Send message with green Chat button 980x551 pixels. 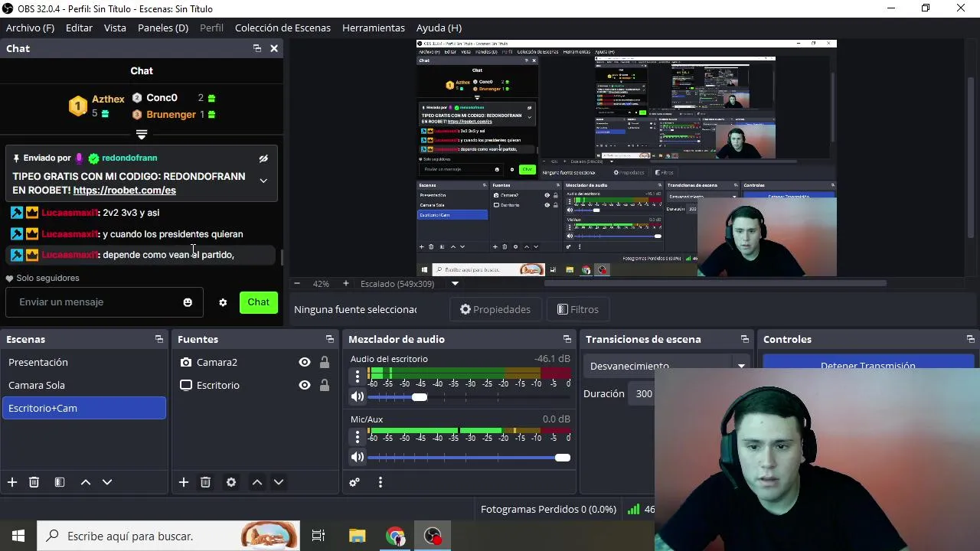coord(258,302)
